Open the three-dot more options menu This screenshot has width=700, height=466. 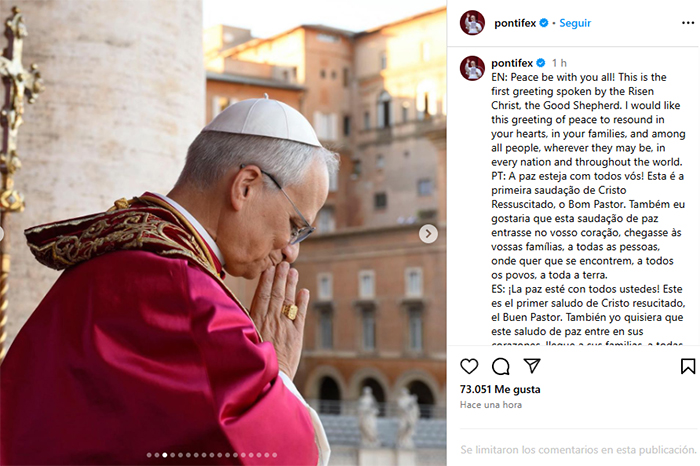pos(688,23)
